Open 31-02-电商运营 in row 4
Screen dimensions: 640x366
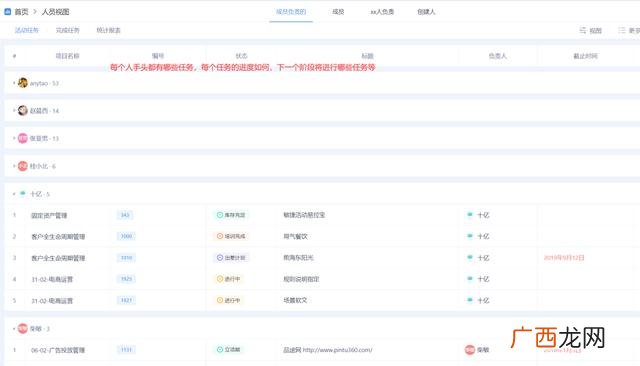click(x=52, y=279)
